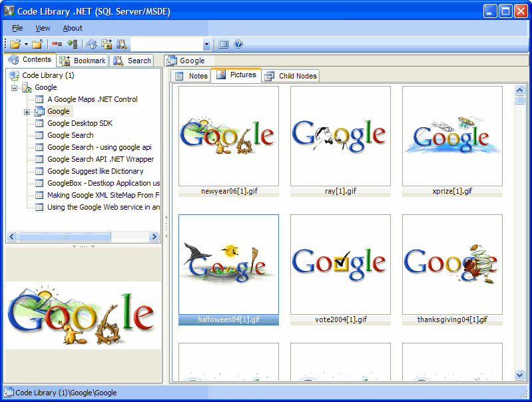Click the expand all (green plus) icon
The image size is (532, 402).
(x=73, y=44)
